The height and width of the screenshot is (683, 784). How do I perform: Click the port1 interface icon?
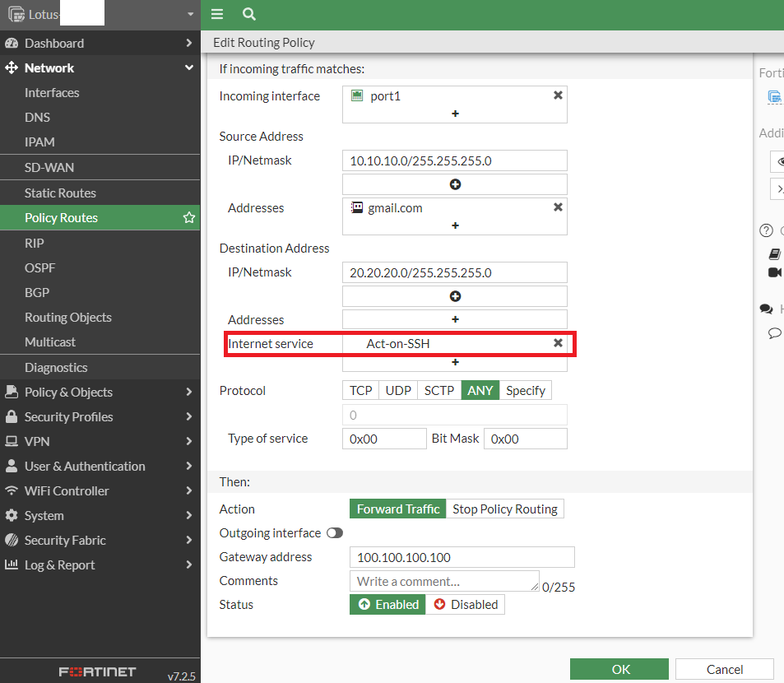[357, 95]
